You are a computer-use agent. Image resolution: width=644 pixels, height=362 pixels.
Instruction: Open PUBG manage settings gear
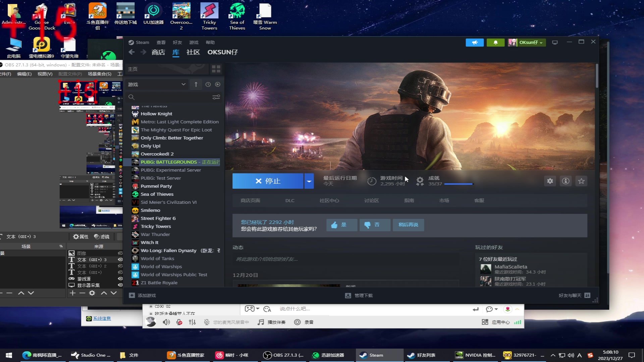[550, 181]
